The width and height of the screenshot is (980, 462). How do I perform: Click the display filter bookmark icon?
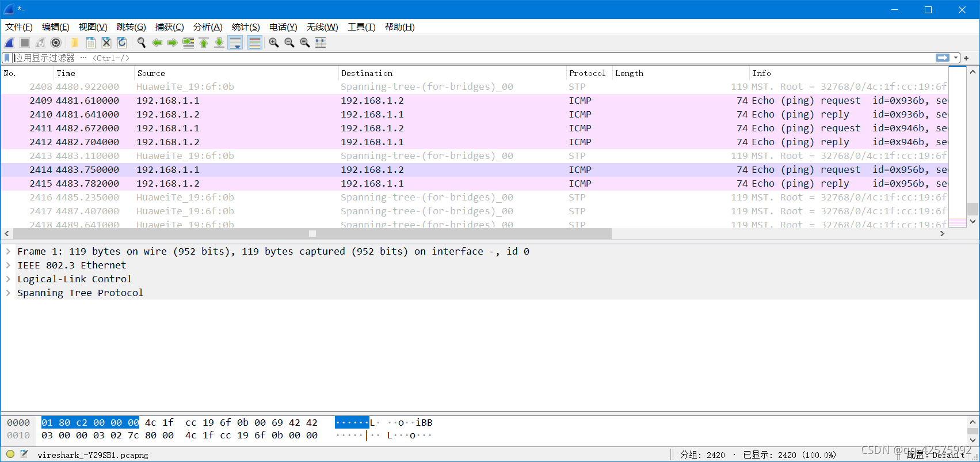(x=7, y=58)
